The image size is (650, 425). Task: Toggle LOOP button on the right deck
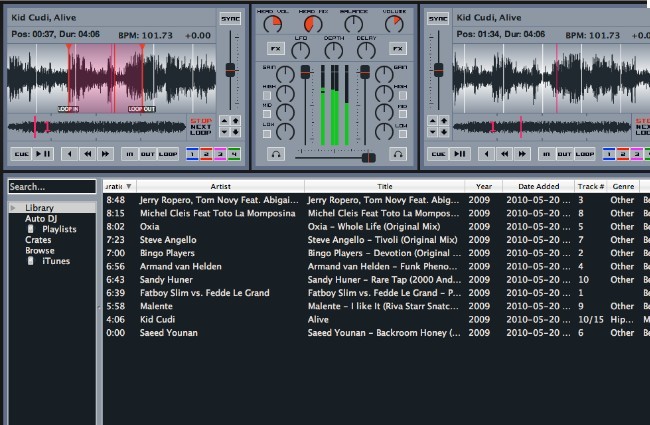tap(585, 154)
